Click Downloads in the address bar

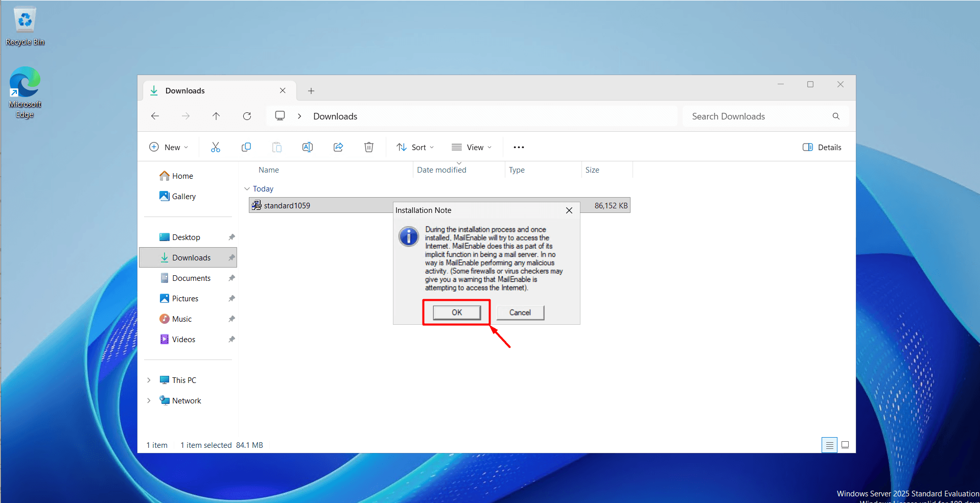point(335,116)
